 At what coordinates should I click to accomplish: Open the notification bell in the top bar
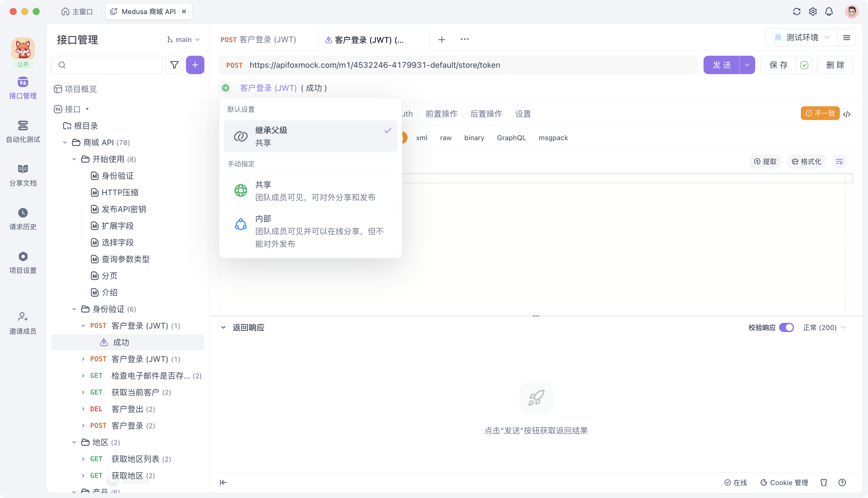(829, 11)
